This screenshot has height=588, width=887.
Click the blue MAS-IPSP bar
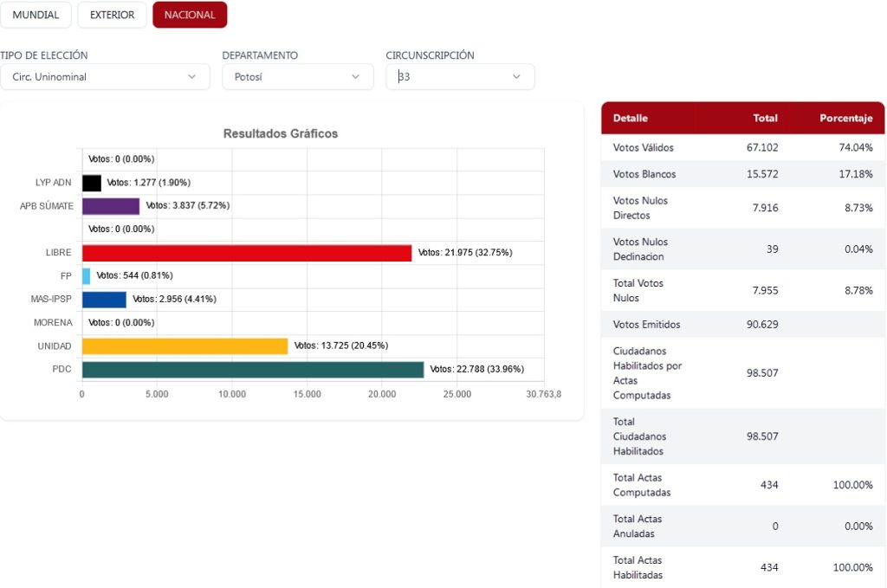point(104,300)
